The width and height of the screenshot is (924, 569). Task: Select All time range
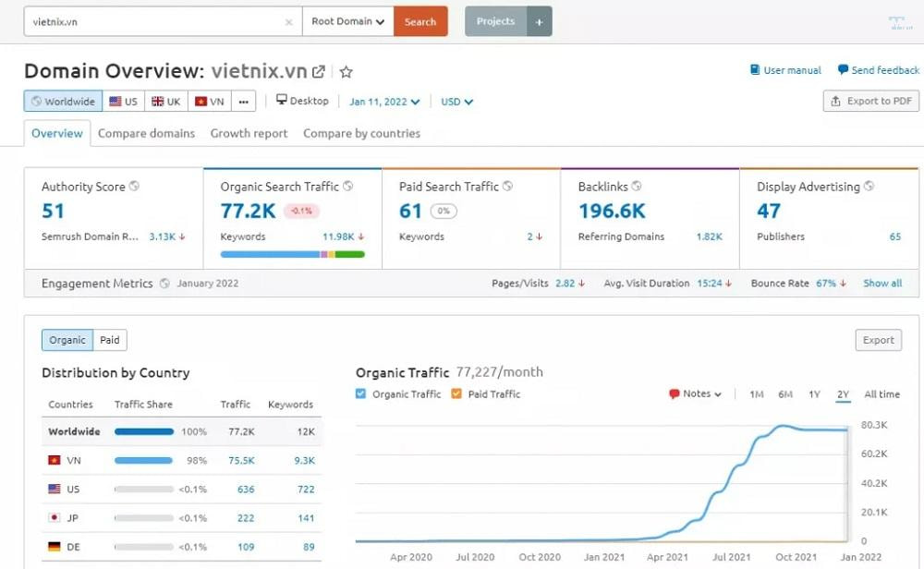(x=881, y=394)
